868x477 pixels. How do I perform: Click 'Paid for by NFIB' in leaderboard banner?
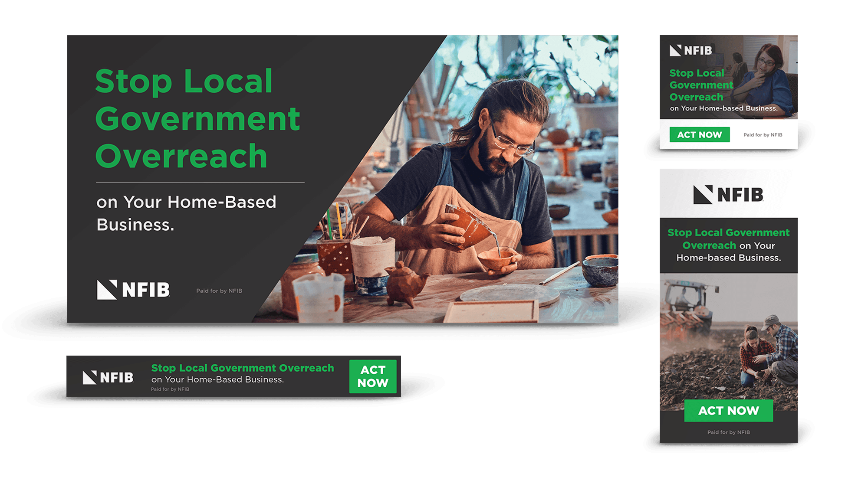pyautogui.click(x=170, y=389)
